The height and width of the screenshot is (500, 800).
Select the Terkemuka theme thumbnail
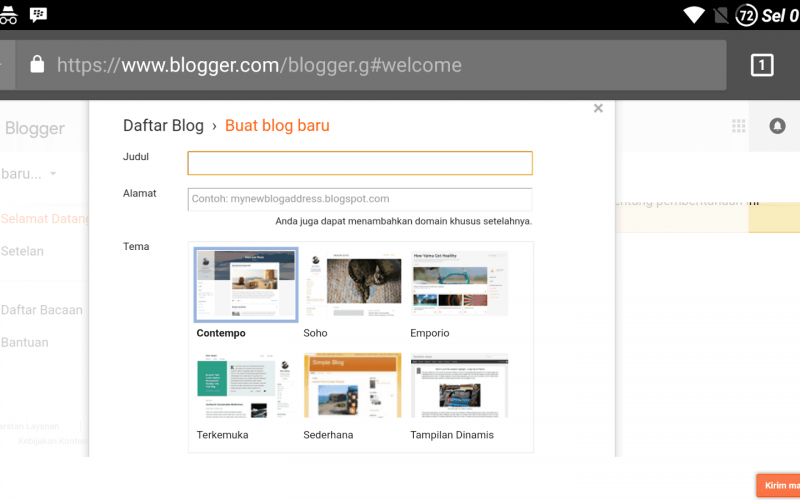coord(246,385)
